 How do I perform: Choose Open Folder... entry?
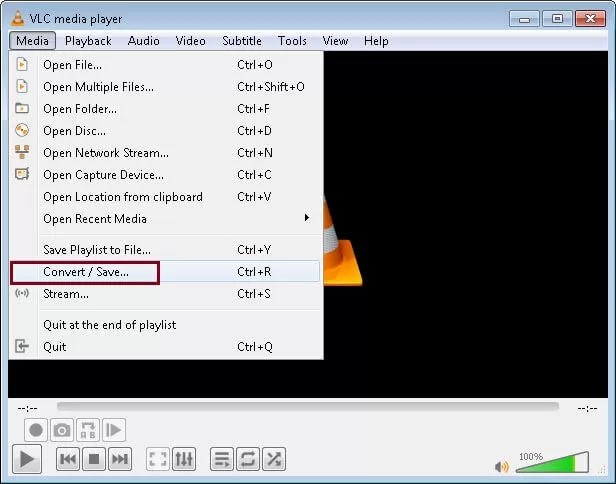point(165,109)
